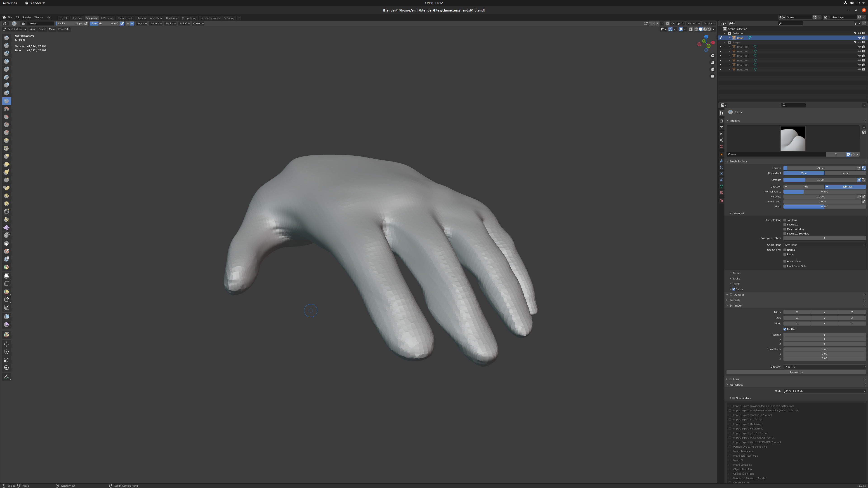Enable Face Sets auto-masking checkbox
Image resolution: width=868 pixels, height=488 pixels.
(785, 225)
